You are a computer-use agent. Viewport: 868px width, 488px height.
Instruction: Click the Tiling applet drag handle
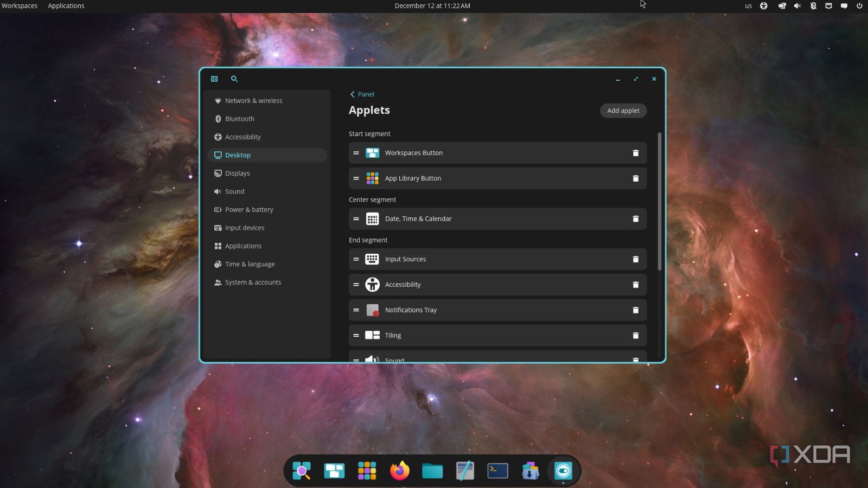coord(356,336)
